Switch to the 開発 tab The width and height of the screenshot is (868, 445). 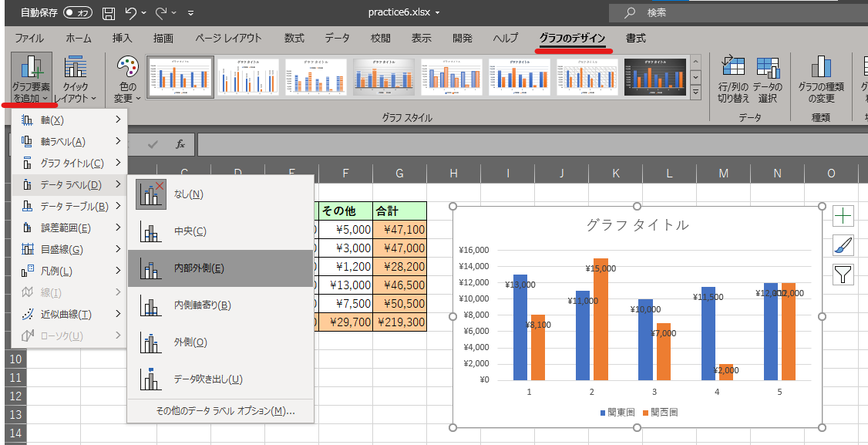463,39
